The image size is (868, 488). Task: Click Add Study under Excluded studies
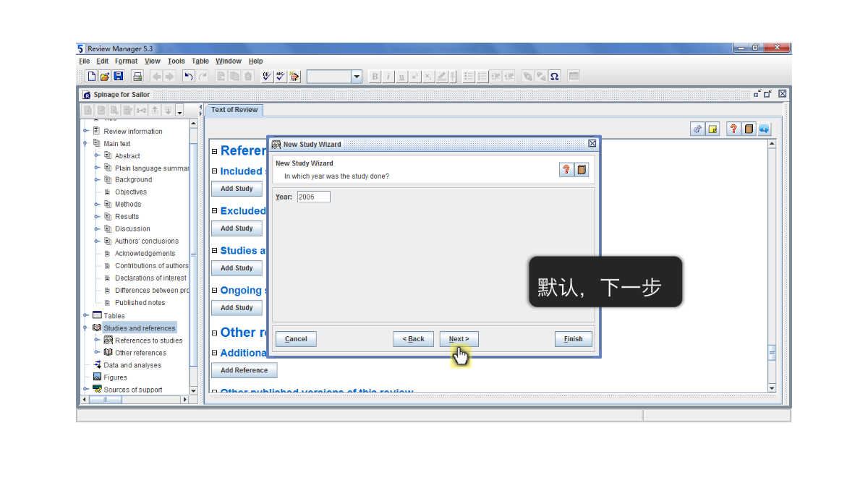point(237,228)
